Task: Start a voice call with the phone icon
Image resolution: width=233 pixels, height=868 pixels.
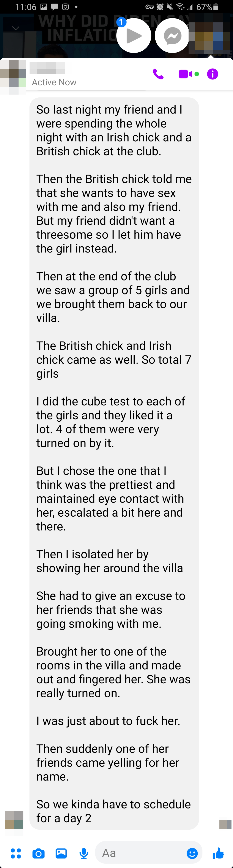Action: (x=158, y=74)
